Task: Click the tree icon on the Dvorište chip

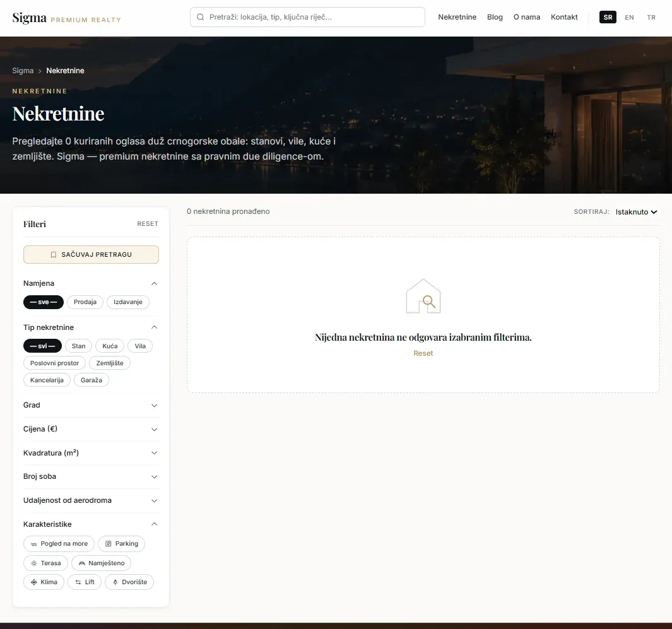Action: tap(115, 582)
